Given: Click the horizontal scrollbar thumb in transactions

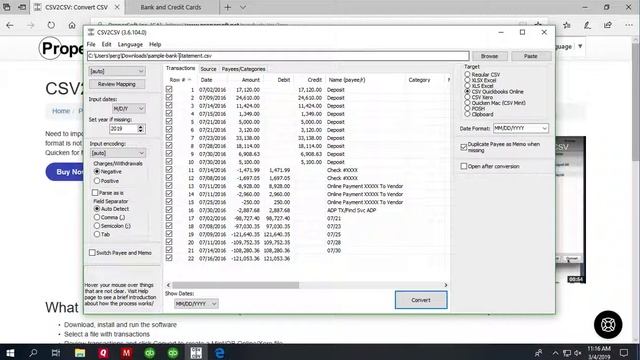Looking at the screenshot, I should pyautogui.click(x=236, y=285).
